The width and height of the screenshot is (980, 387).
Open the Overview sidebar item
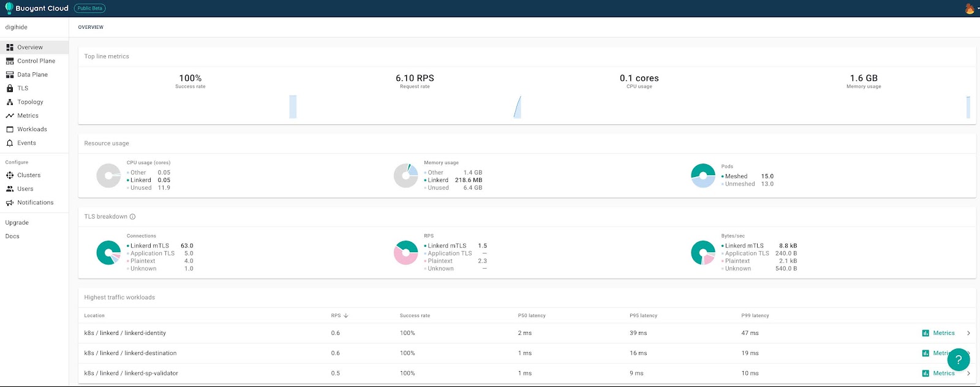point(34,47)
